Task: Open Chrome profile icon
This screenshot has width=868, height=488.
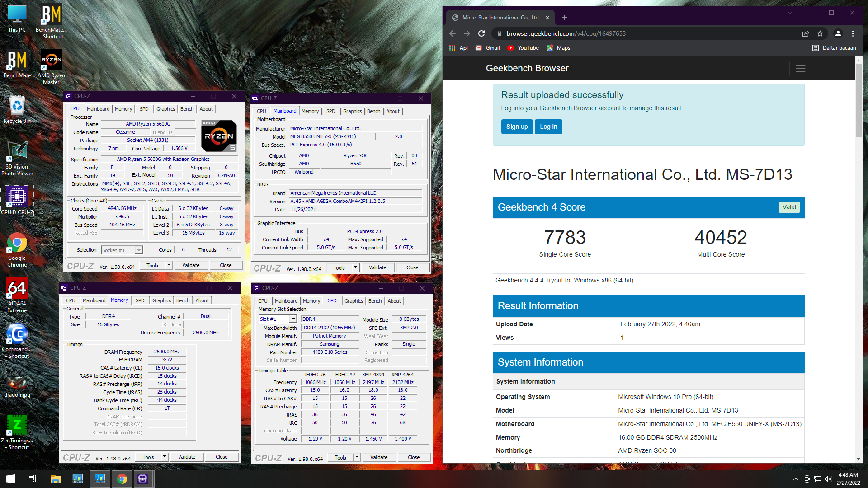Action: tap(838, 33)
